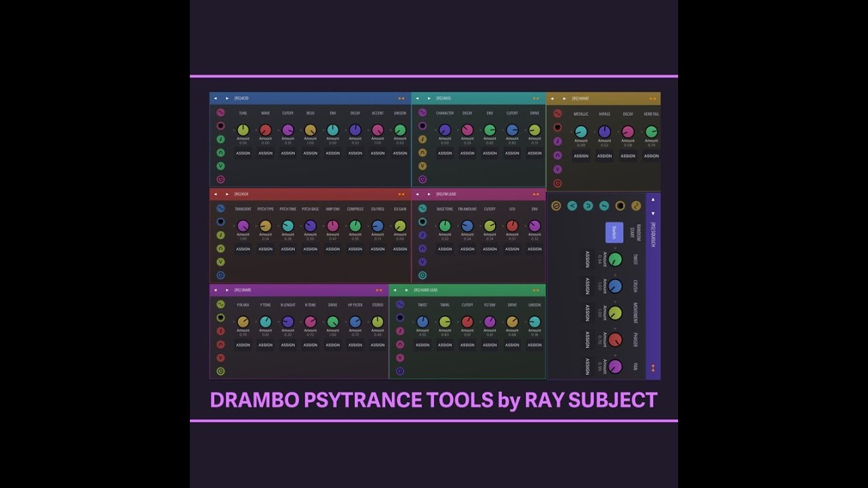Select the previous preset on SNARE rack
The width and height of the screenshot is (868, 488).
click(216, 290)
